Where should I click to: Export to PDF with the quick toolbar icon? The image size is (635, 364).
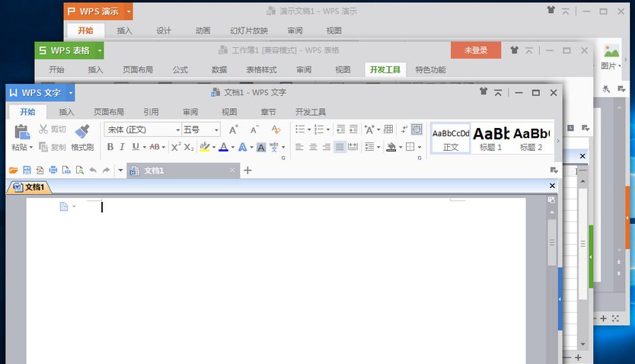40,170
